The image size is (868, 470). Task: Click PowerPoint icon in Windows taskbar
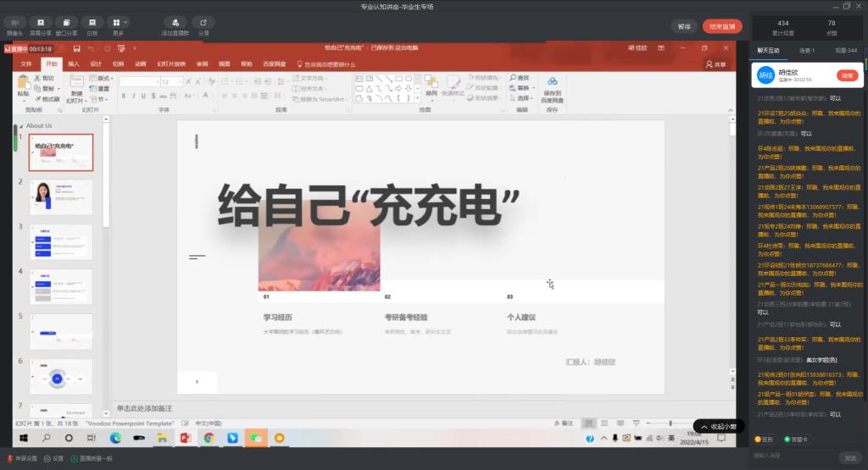coord(186,438)
